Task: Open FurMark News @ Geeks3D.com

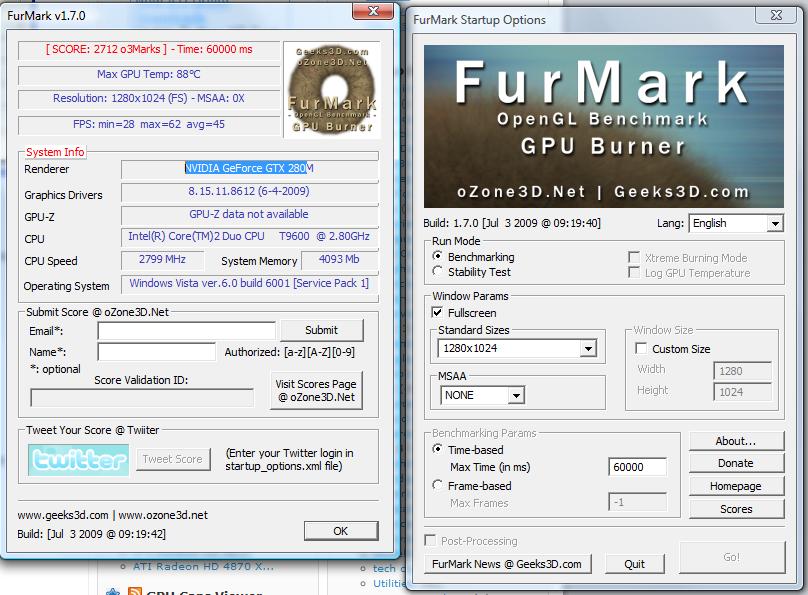Action: [507, 564]
